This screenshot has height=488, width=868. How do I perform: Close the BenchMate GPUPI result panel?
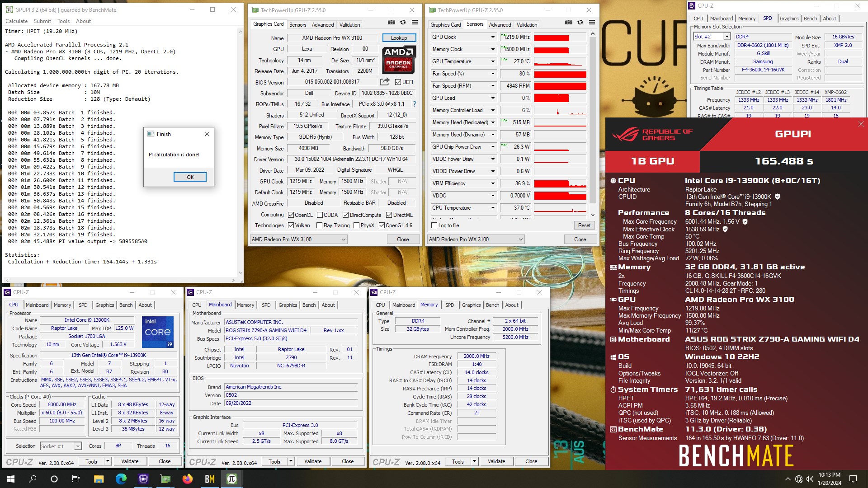[x=861, y=124]
